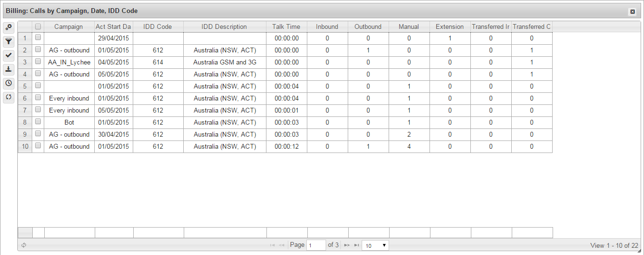
Task: Check the box for row 3 AA_IN_Lychee
Action: coord(38,62)
